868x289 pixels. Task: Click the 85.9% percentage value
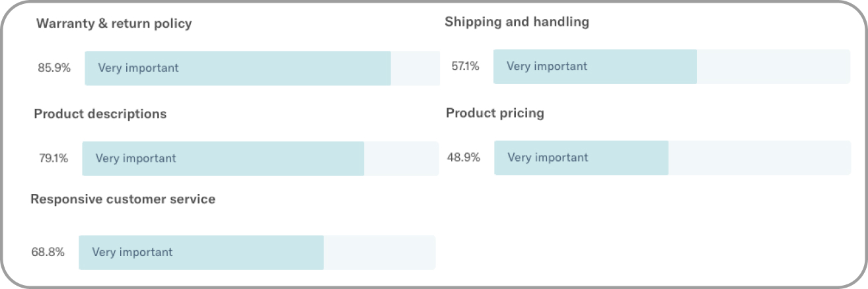coord(54,68)
